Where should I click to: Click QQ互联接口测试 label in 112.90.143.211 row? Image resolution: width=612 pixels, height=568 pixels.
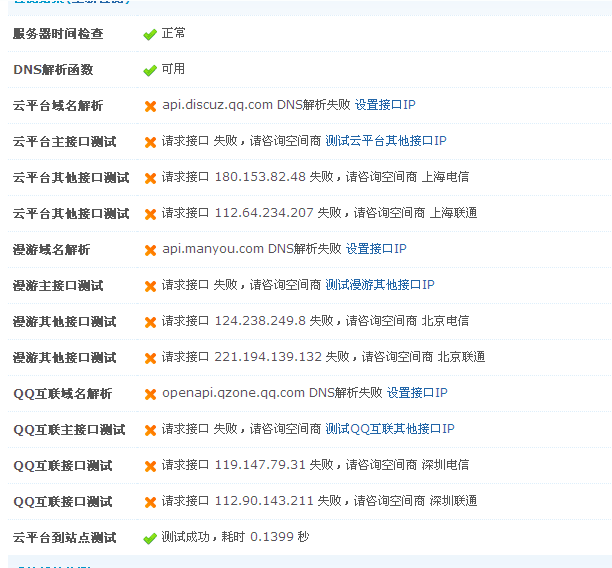pos(63,502)
